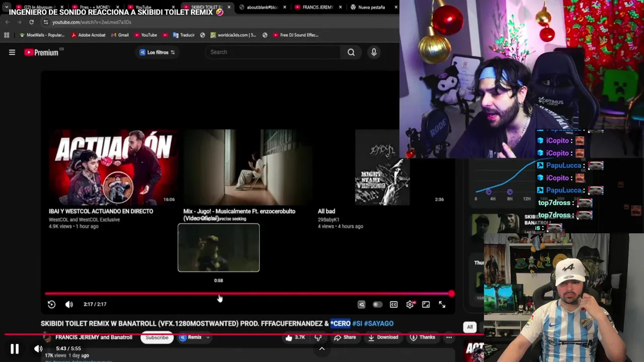Viewport: 644px width, 362px height.
Task: Focus the YouTube search field
Action: pos(273,52)
